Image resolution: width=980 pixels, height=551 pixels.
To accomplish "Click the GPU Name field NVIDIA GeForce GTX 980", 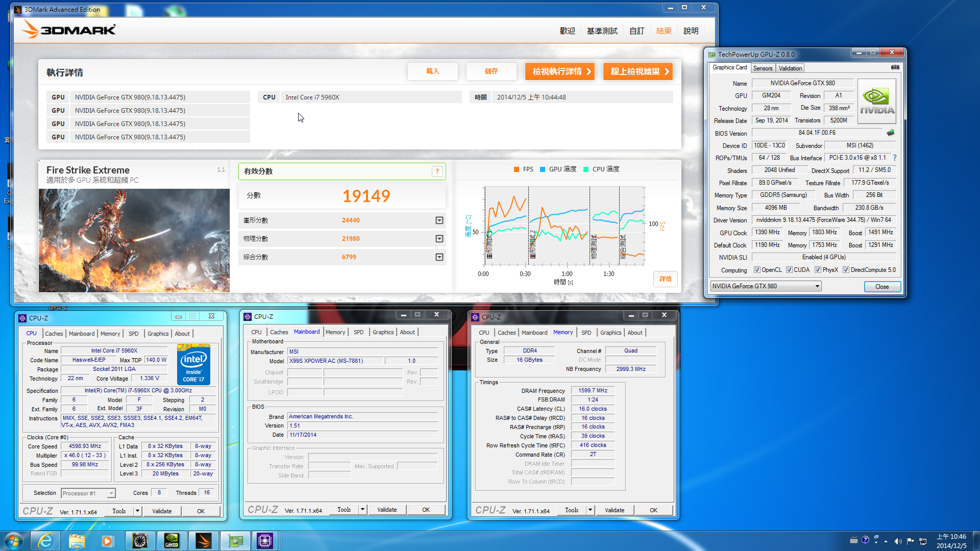I will [x=802, y=83].
